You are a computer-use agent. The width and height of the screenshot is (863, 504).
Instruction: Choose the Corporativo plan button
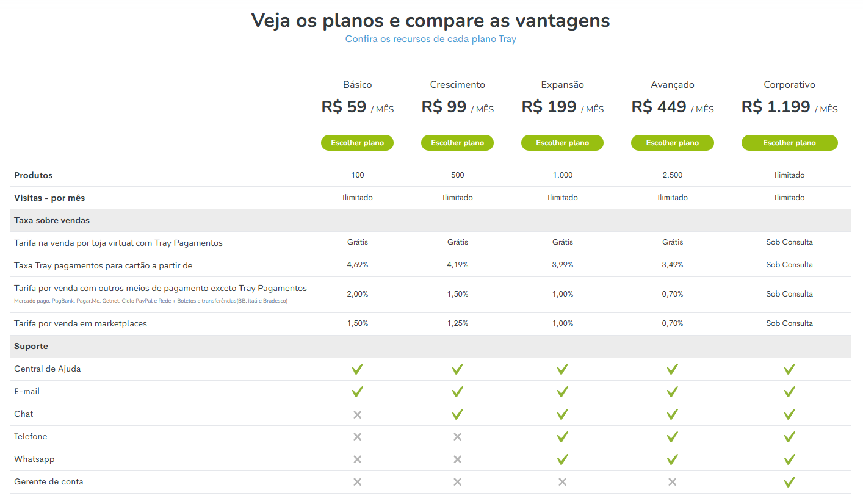tap(790, 143)
